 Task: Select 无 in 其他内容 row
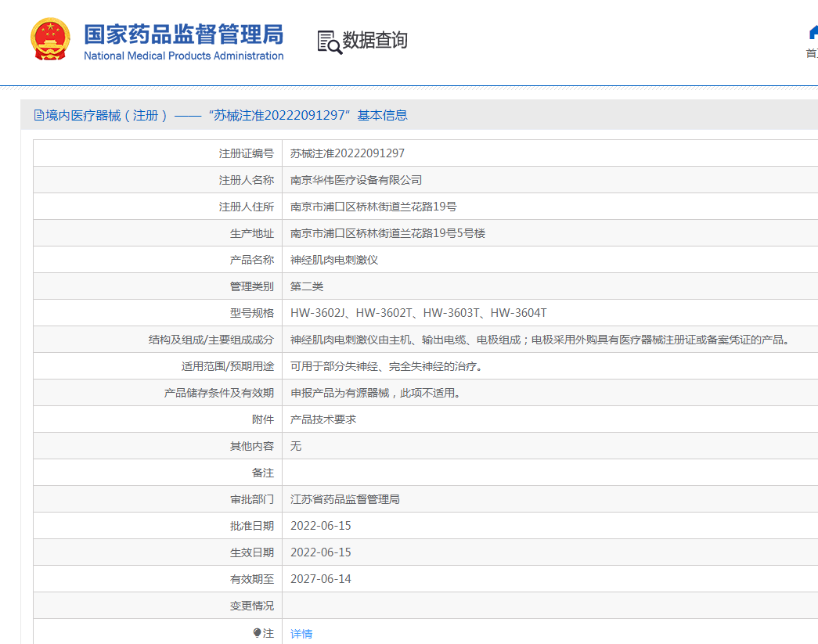point(296,446)
